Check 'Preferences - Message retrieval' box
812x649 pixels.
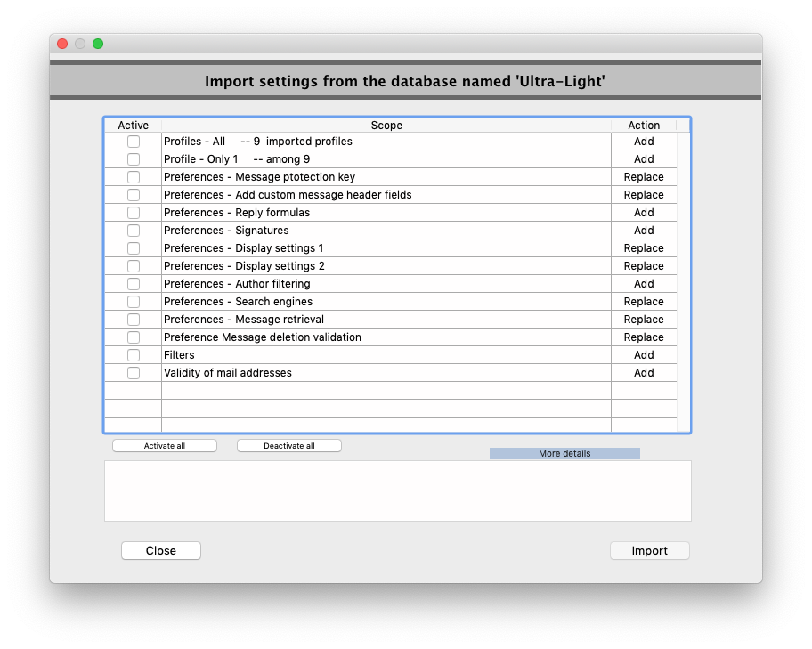134,319
